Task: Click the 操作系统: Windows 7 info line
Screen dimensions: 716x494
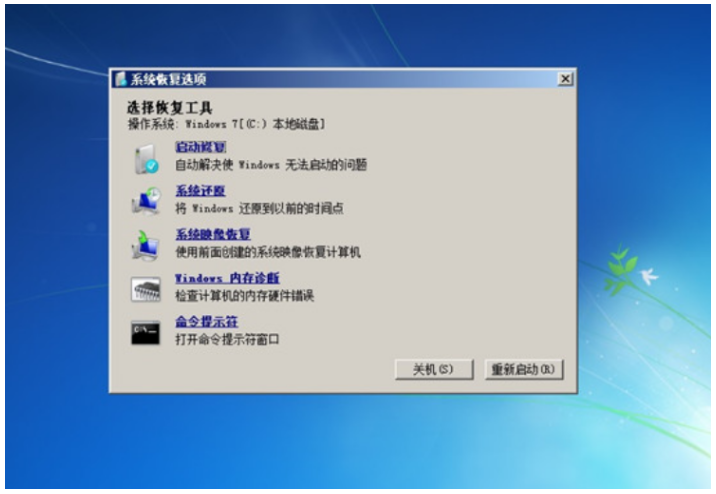Action: click(226, 123)
